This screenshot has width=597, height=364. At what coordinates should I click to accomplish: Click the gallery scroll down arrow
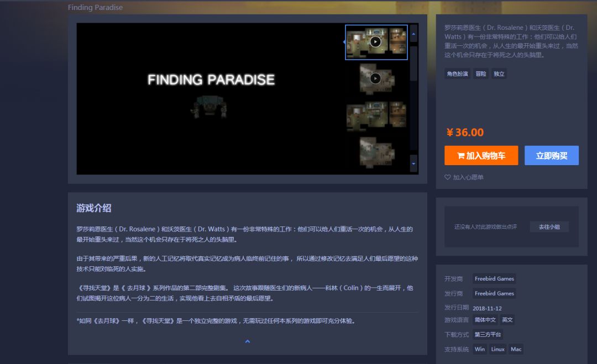pyautogui.click(x=413, y=164)
